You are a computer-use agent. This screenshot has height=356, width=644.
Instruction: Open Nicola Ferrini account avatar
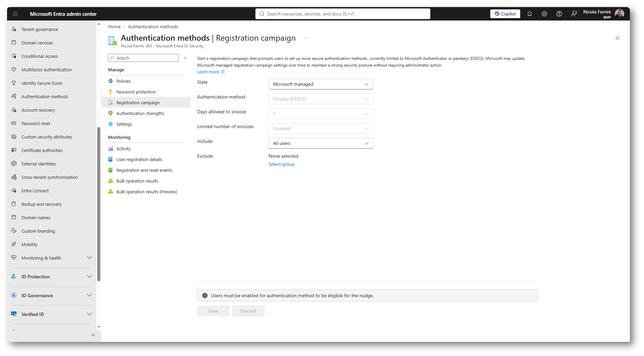[619, 14]
